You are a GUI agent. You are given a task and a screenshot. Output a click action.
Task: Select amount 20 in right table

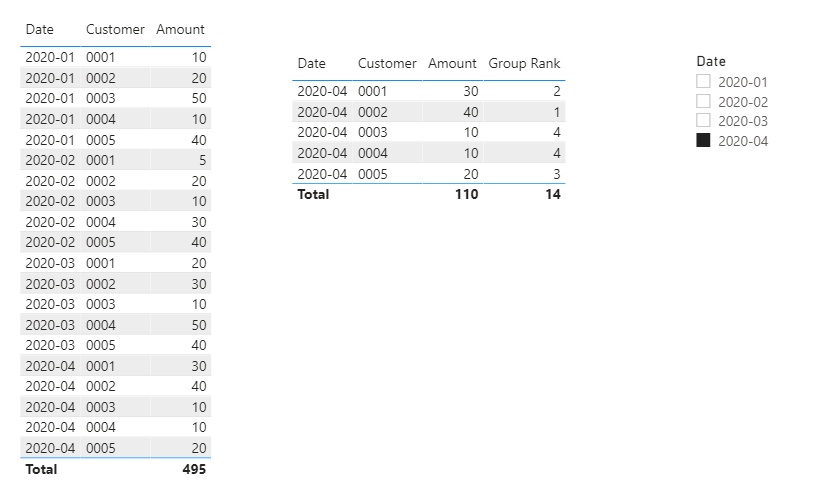point(471,174)
